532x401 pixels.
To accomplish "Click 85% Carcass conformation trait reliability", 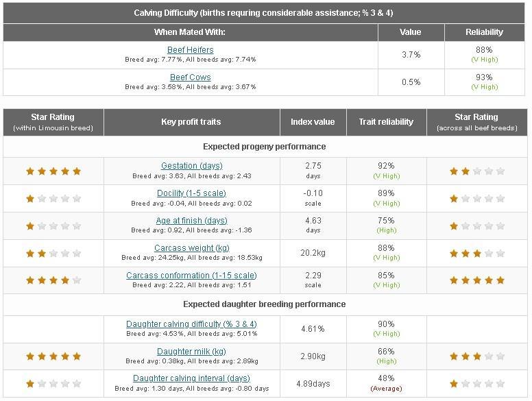I will pos(386,280).
